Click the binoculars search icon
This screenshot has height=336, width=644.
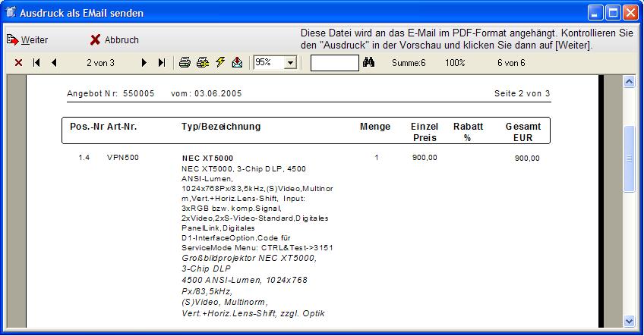(368, 62)
